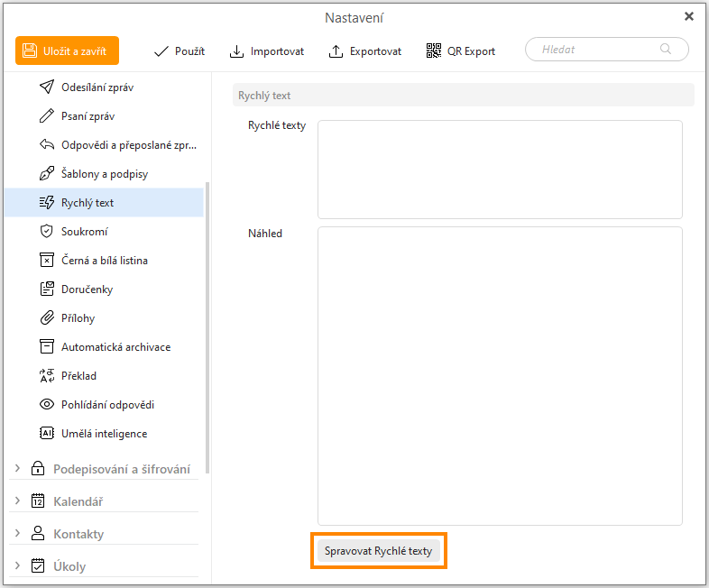Select the eye icon for Pohlídání odpovědí

click(47, 405)
